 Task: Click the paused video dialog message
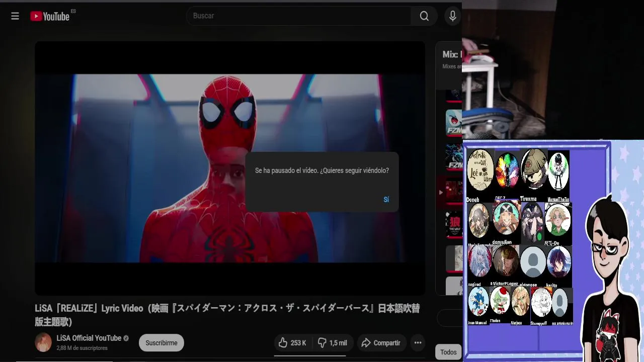(x=322, y=170)
